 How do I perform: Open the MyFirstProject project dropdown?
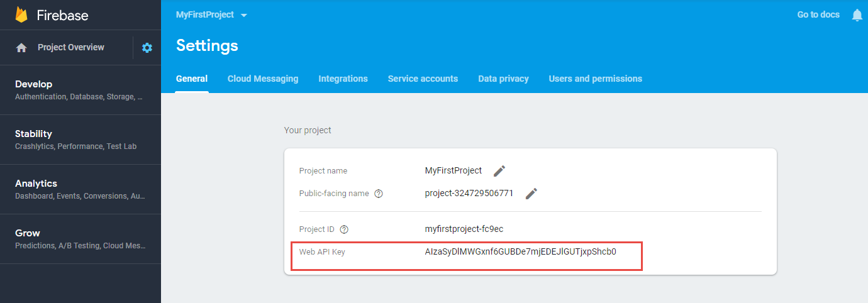[x=211, y=14]
